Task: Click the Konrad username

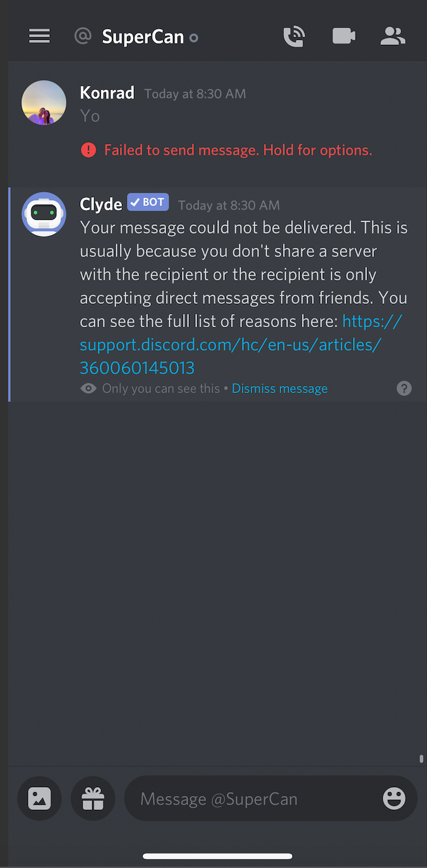Action: click(107, 93)
